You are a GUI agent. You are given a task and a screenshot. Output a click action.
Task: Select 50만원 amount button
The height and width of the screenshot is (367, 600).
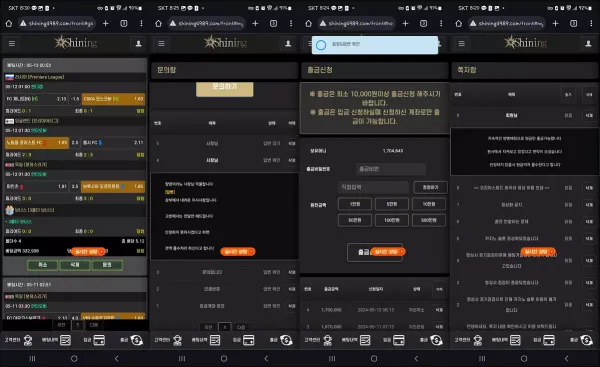click(355, 220)
